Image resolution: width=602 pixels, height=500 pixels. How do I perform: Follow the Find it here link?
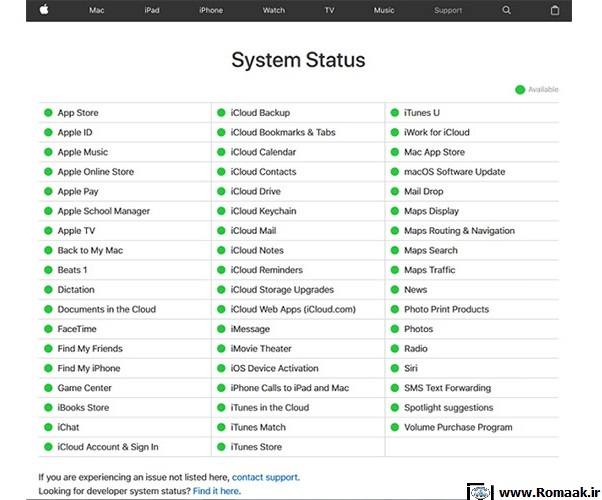216,491
